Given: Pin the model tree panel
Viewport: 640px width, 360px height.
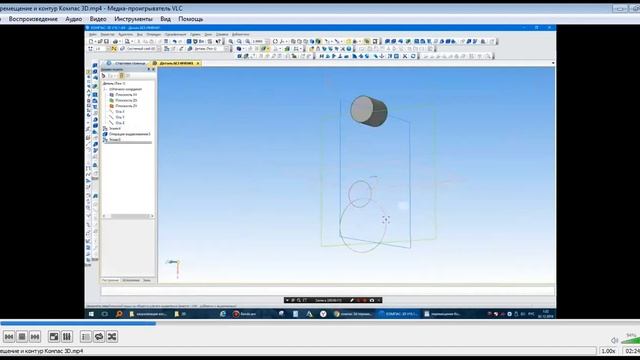Looking at the screenshot, I should point(149,69).
